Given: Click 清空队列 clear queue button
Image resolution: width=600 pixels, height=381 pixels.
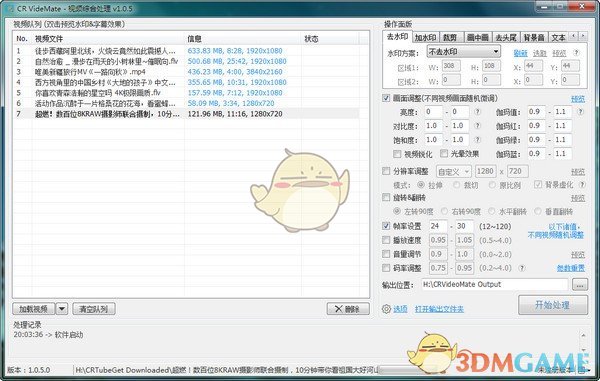Looking at the screenshot, I should point(94,309).
